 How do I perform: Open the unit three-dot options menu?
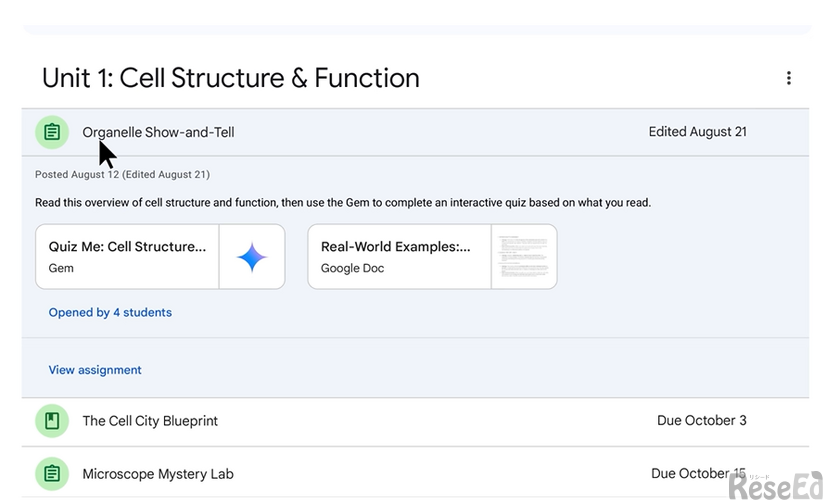tap(788, 78)
